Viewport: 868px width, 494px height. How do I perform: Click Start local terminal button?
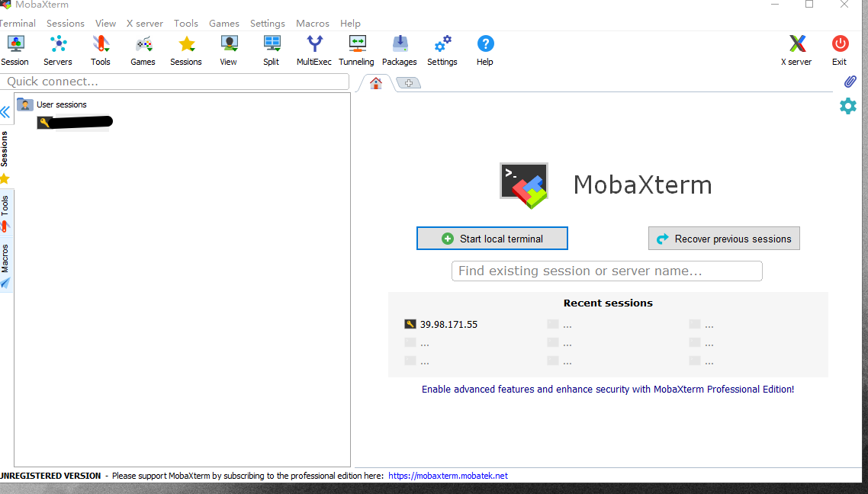492,239
